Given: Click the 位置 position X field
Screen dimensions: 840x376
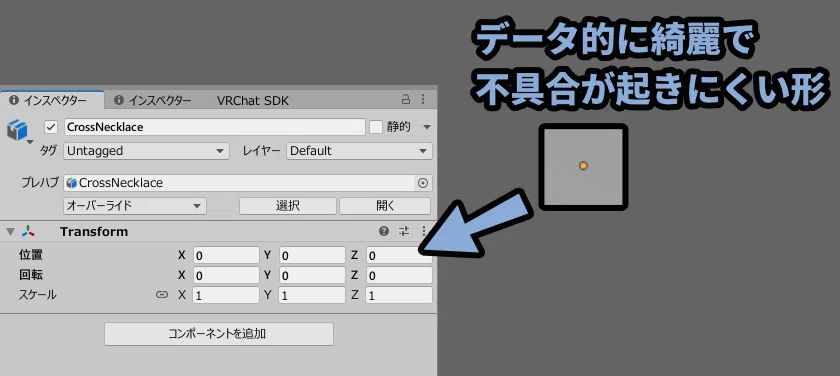Looking at the screenshot, I should click(x=226, y=255).
